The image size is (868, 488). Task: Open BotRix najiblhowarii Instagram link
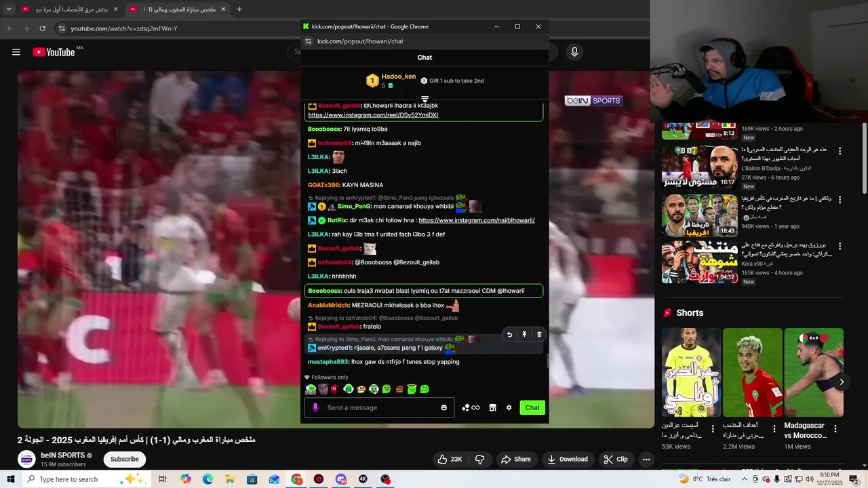[477, 220]
